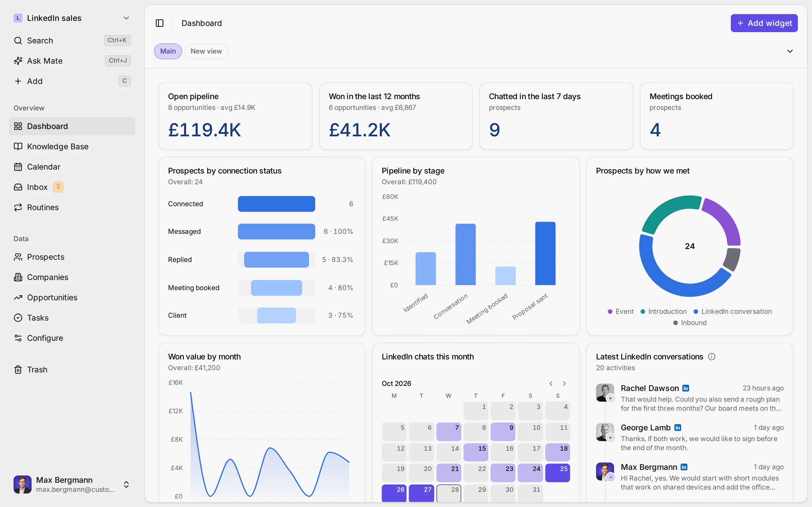Open the Max Bergmann account switcher
Screen dimensions: 812x507
click(x=126, y=484)
